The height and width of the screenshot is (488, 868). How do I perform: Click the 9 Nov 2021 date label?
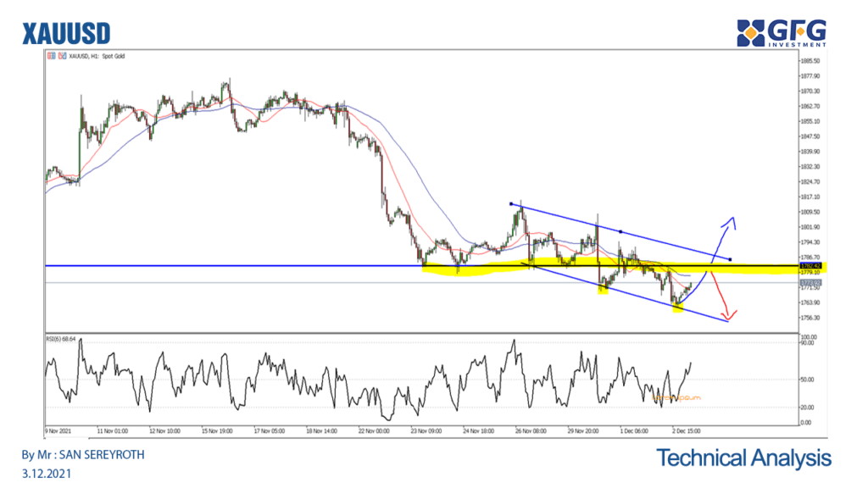[x=59, y=430]
